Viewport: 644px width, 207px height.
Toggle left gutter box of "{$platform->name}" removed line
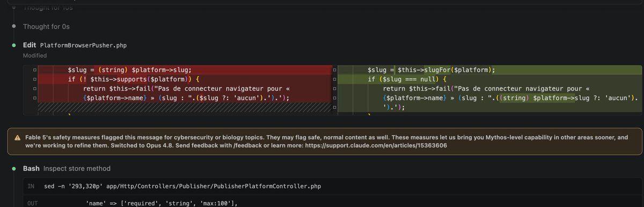click(x=35, y=98)
